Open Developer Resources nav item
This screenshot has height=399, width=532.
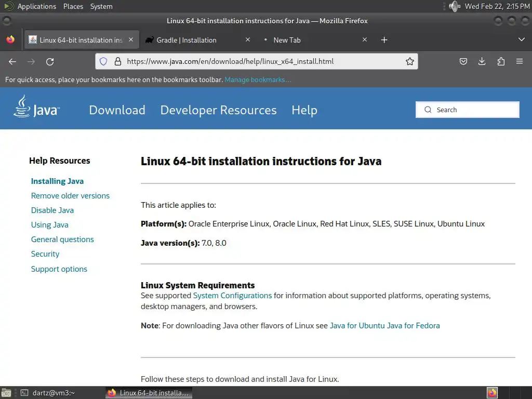[219, 110]
